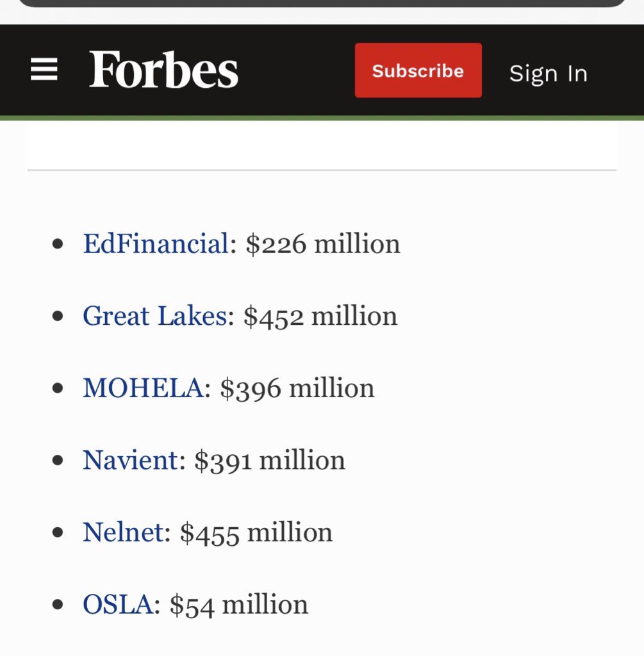Click the red Subscribe button
Viewport: 644px width, 656px height.
point(418,70)
